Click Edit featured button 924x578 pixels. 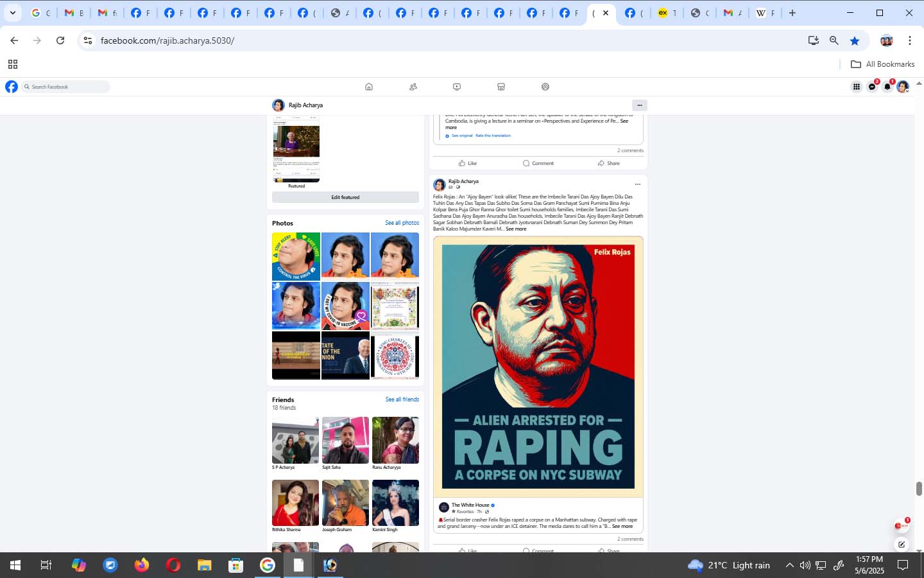tap(345, 197)
